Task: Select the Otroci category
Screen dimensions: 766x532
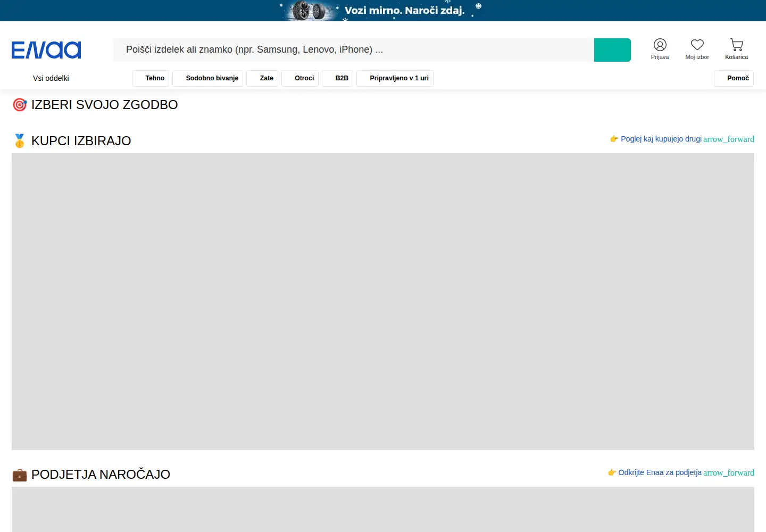Action: (300, 78)
